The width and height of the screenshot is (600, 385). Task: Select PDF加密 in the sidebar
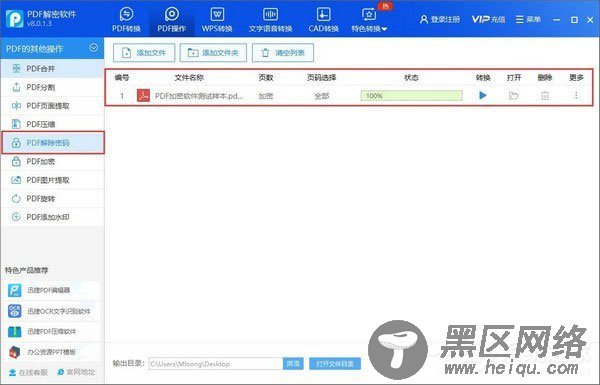[x=52, y=162]
